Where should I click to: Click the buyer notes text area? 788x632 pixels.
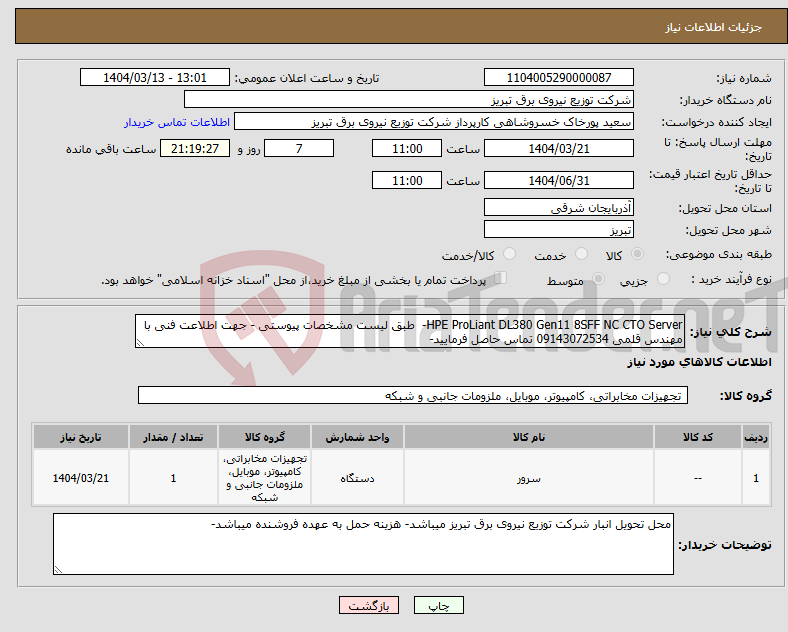point(363,544)
